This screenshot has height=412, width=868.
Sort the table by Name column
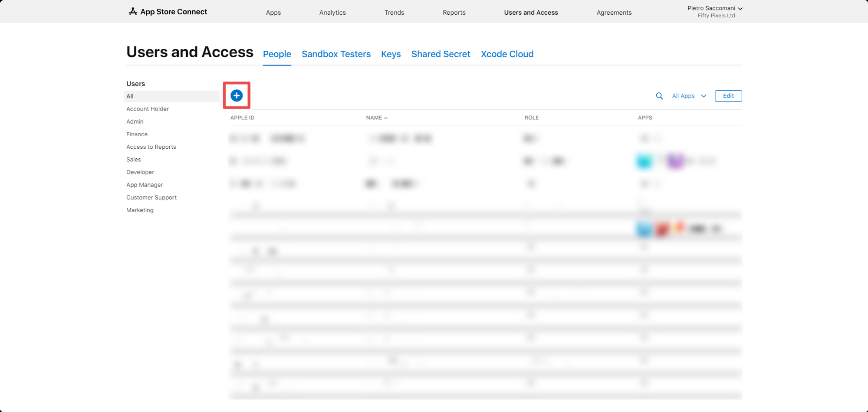(376, 118)
